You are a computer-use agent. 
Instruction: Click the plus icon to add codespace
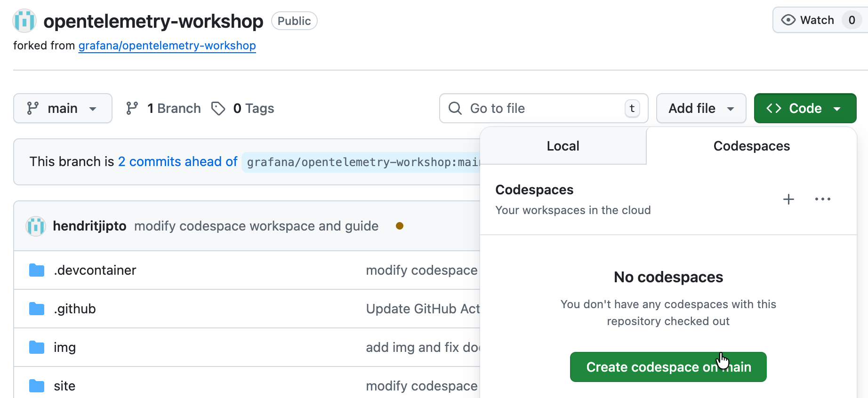tap(788, 199)
